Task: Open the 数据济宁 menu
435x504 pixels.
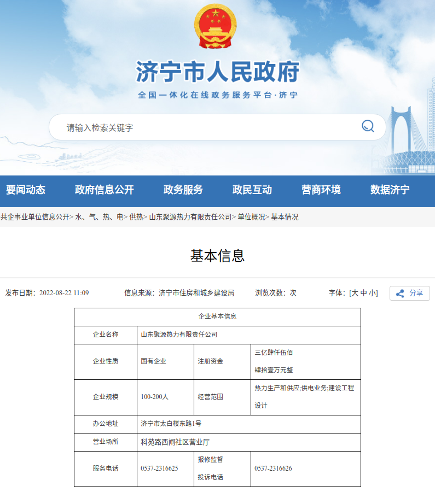Action: click(390, 190)
